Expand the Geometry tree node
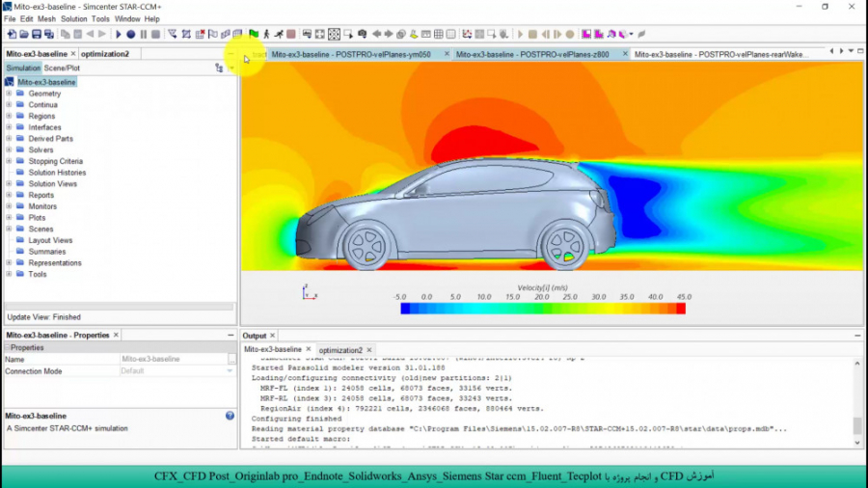This screenshot has width=868, height=488. coord(9,94)
